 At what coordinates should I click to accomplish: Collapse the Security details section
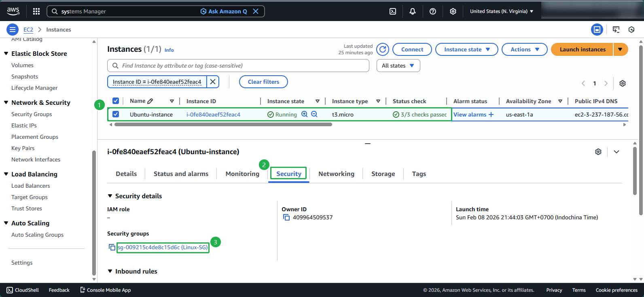[x=110, y=196]
